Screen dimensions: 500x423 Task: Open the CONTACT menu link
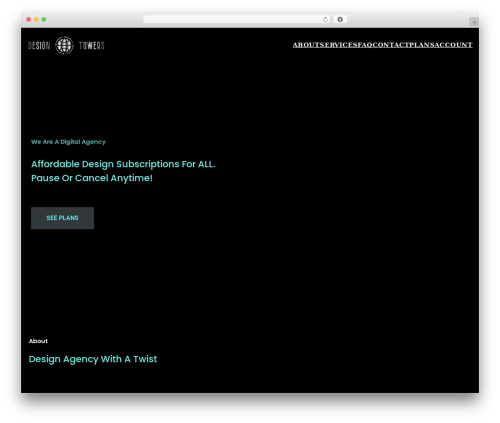[391, 45]
